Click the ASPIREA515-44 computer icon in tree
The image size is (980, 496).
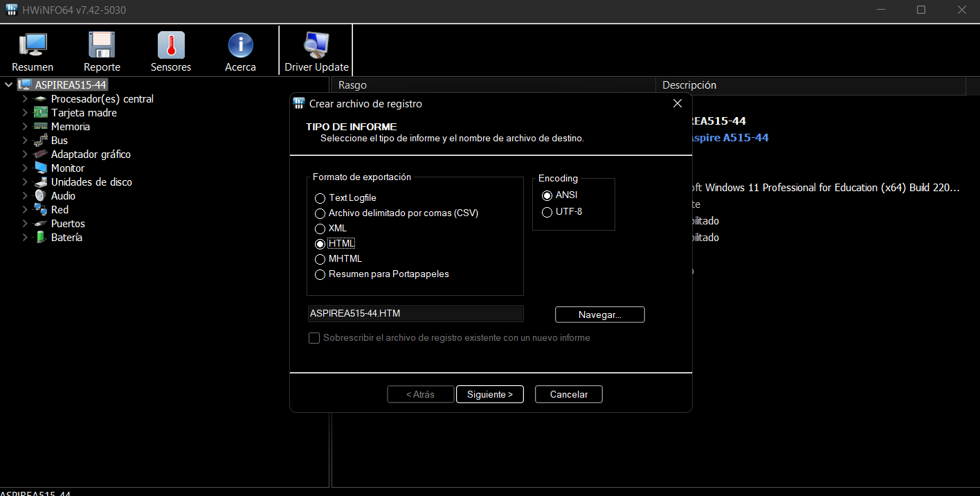coord(25,85)
